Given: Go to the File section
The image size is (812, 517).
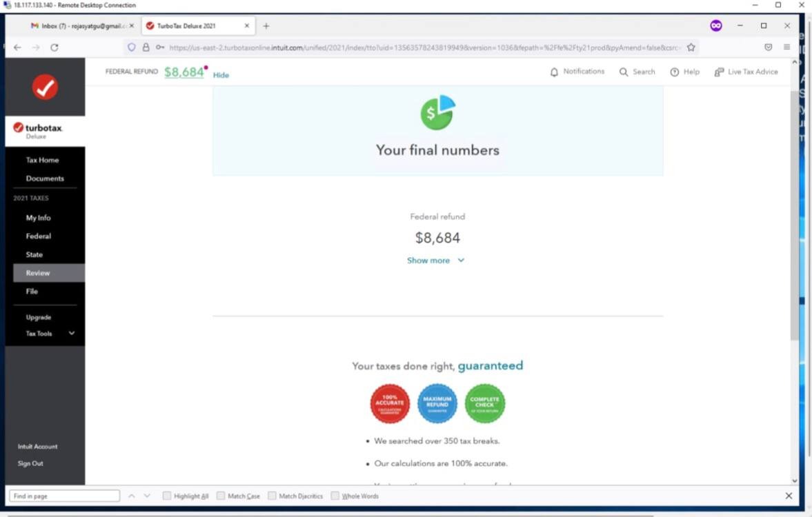Looking at the screenshot, I should click(32, 292).
